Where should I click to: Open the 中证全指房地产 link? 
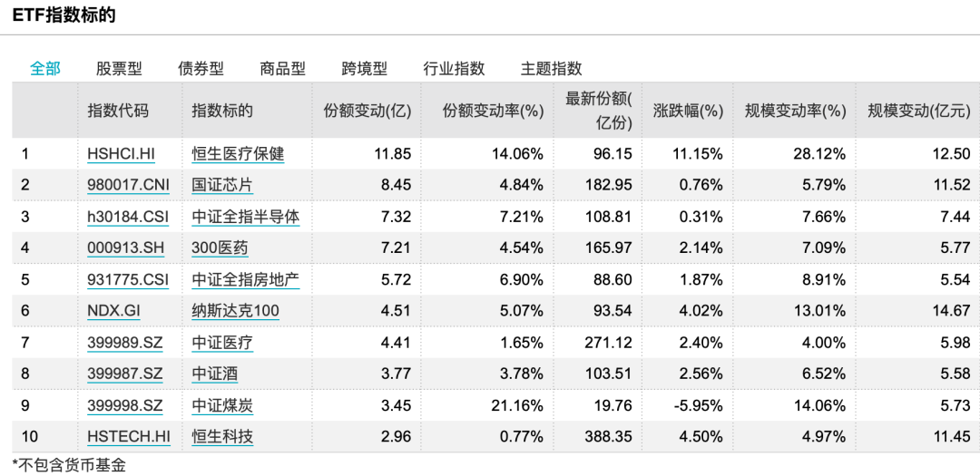[246, 279]
